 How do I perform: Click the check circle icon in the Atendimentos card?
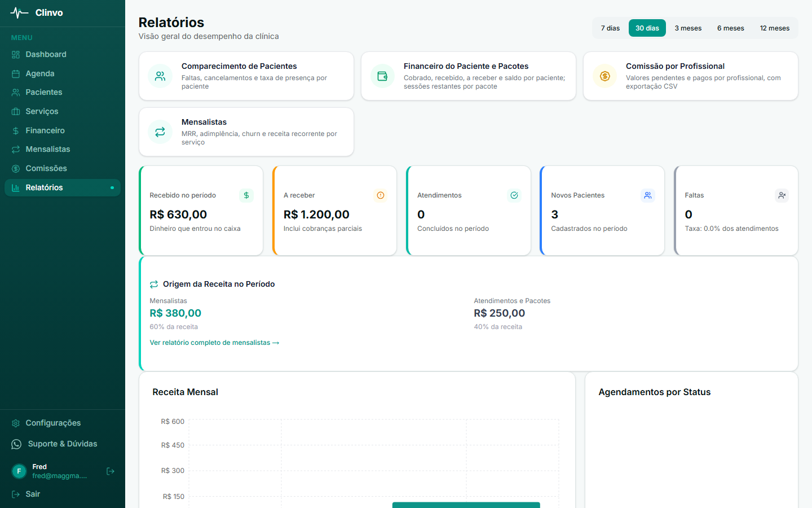[x=514, y=195]
